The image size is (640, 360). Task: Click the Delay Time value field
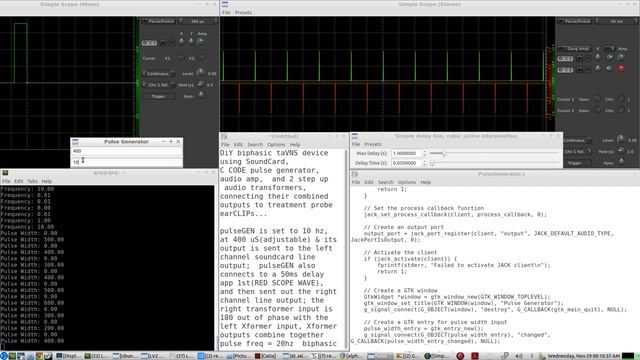406,163
